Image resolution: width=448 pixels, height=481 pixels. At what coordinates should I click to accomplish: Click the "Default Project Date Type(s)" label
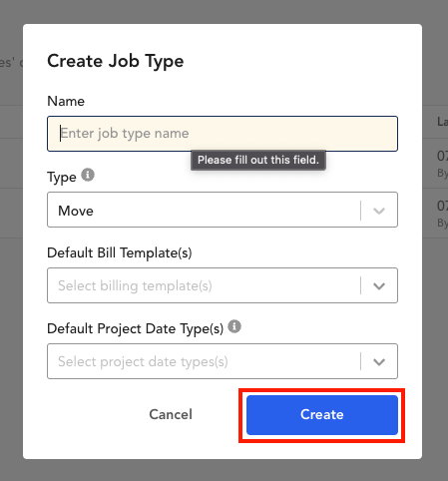click(x=135, y=328)
